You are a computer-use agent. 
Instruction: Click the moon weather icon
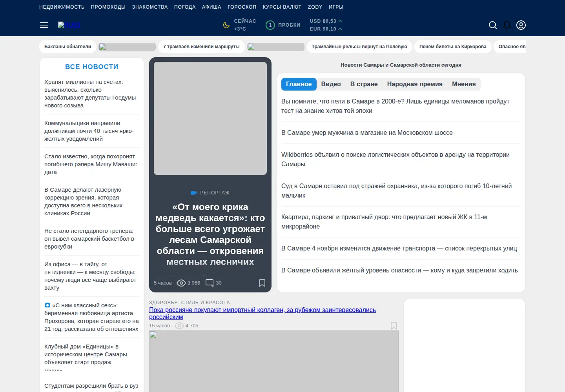click(x=226, y=25)
